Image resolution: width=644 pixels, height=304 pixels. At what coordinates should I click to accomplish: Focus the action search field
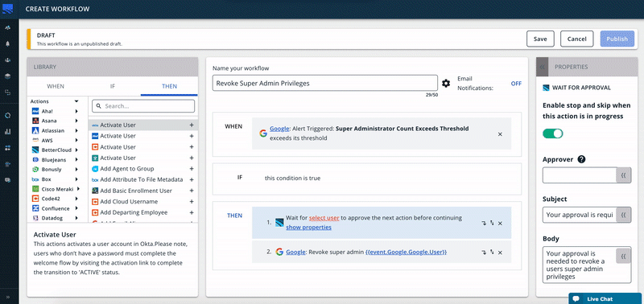coord(143,106)
